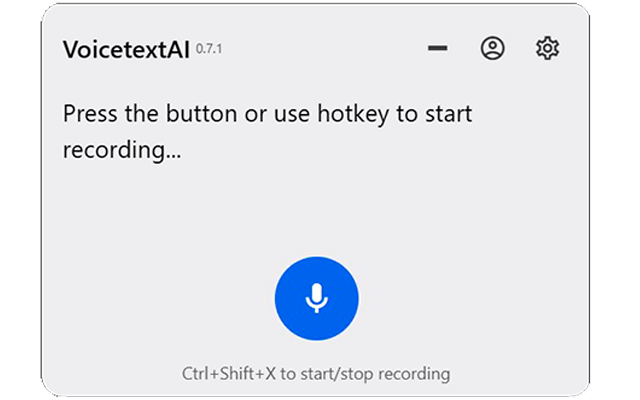Open the user account profile icon
Screen dimensions: 640x400
tap(492, 48)
